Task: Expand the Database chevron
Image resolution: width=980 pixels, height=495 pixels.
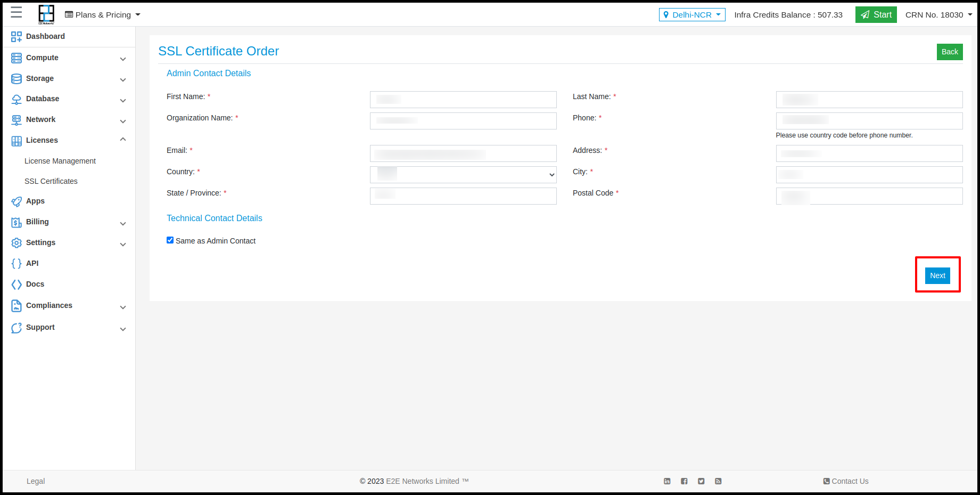Action: (123, 101)
